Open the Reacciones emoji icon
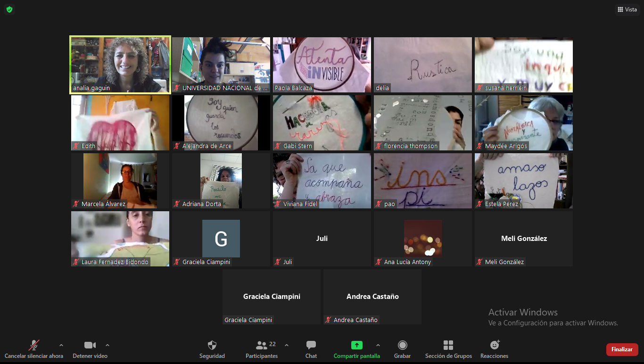 point(495,346)
